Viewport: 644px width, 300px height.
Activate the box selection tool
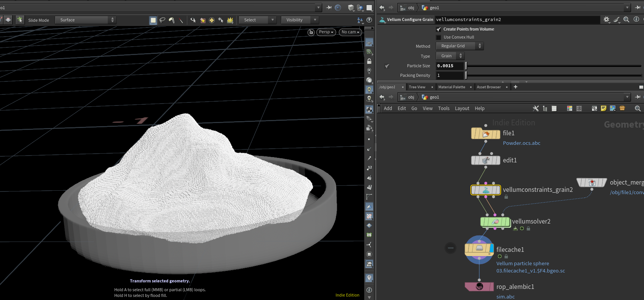point(153,20)
